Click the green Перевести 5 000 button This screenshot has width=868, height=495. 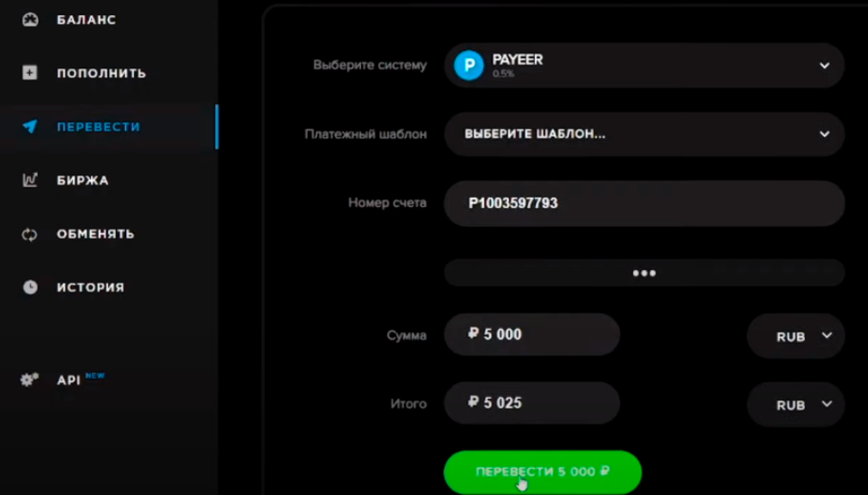pos(542,472)
